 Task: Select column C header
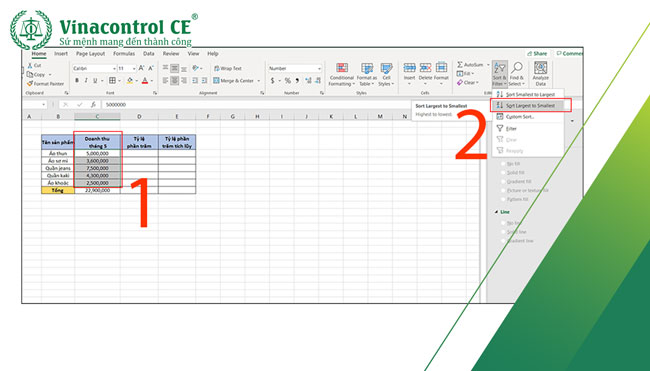[x=97, y=117]
